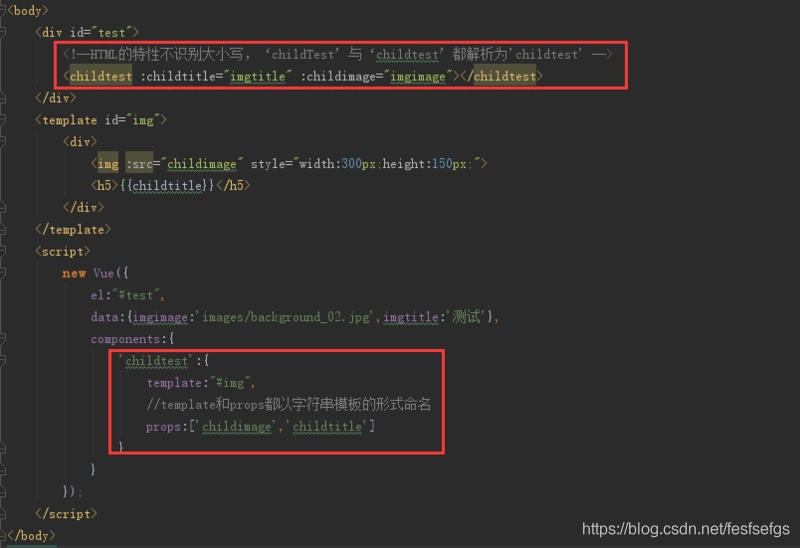Image resolution: width=800 pixels, height=548 pixels.
Task: Click the template:"#img" option line
Action: click(x=201, y=383)
